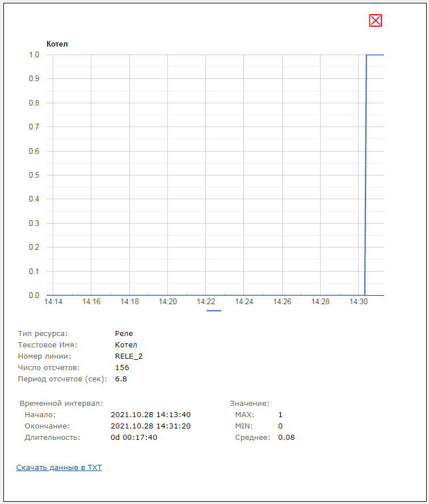Click the 'Среднее' average value 0.08
This screenshot has height=504, width=429.
click(x=286, y=438)
